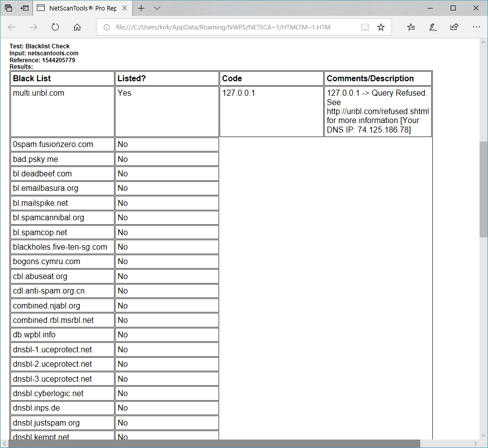Viewport: 488px width, 448px height.
Task: Click the scroll left arrow
Action: click(x=4, y=444)
